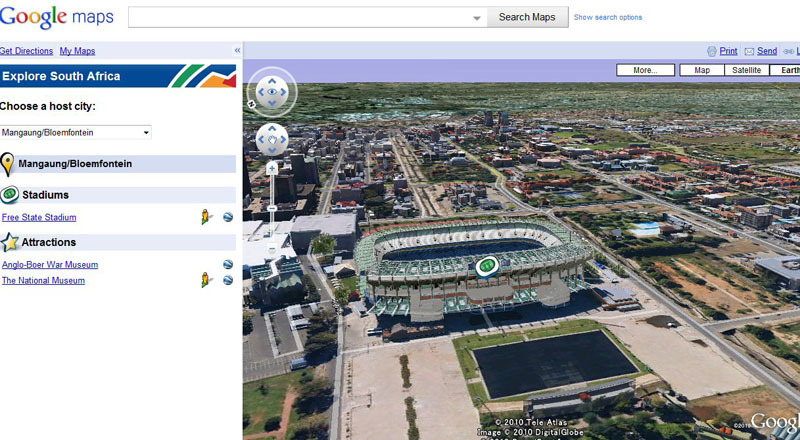Click the eye icon in the look control

pyautogui.click(x=272, y=92)
